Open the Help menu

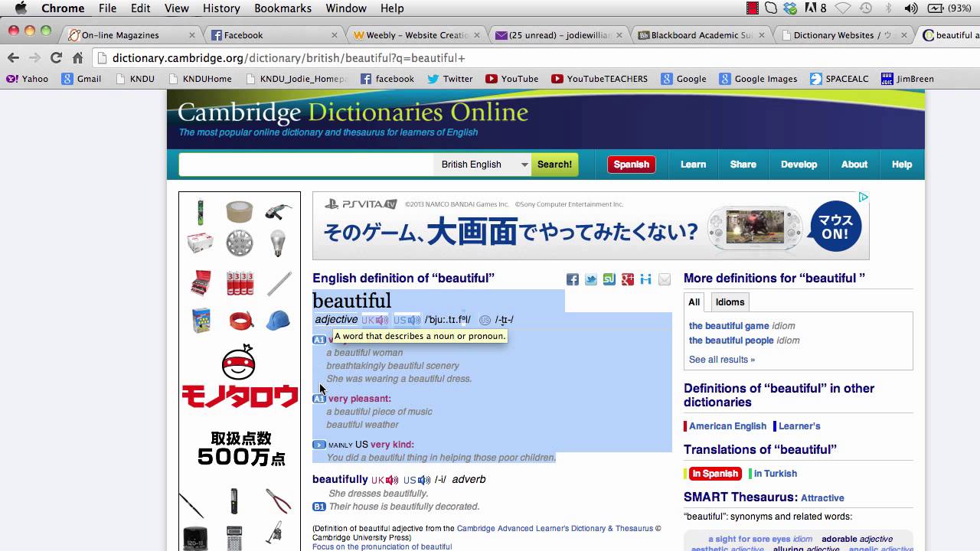[x=392, y=8]
